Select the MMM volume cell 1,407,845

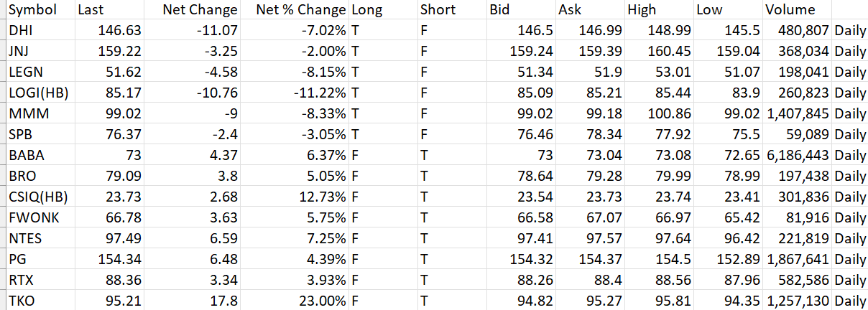click(x=797, y=113)
